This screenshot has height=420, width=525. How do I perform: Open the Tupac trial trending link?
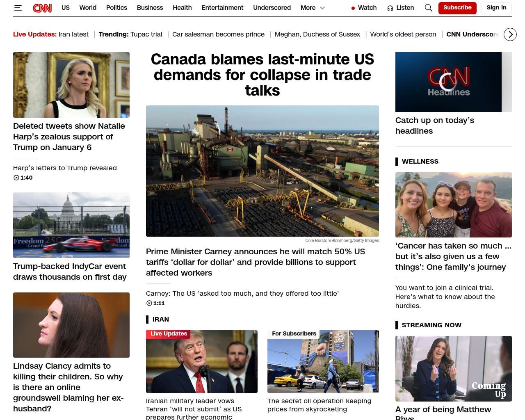146,34
